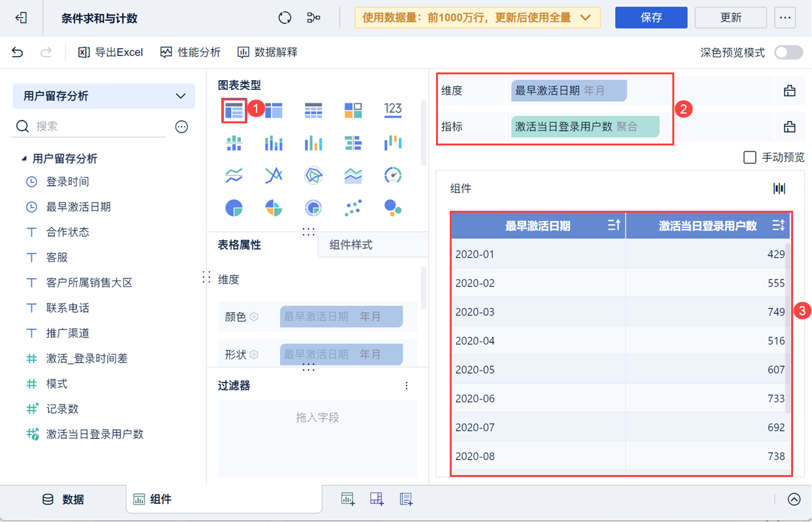Select the colored tile treemap chart type
Viewport: 812px width, 522px height.
[x=353, y=110]
